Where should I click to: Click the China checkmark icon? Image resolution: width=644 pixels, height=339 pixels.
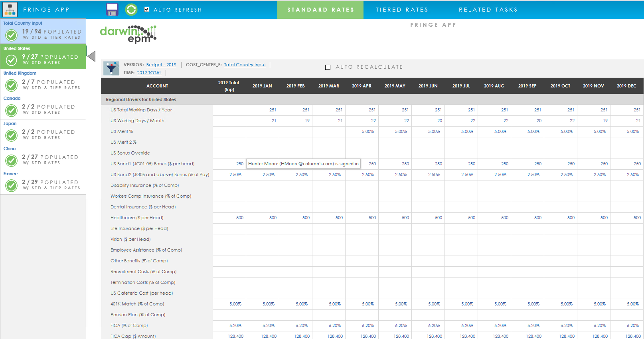click(12, 161)
